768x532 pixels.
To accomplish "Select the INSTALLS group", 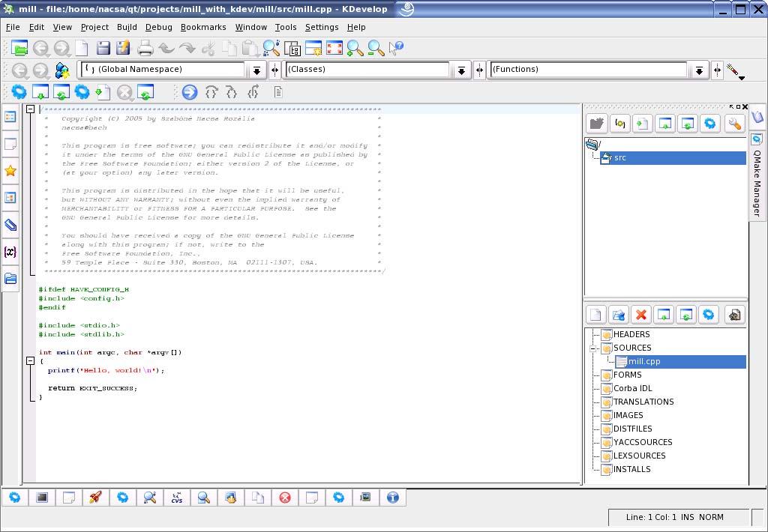I will (x=625, y=469).
